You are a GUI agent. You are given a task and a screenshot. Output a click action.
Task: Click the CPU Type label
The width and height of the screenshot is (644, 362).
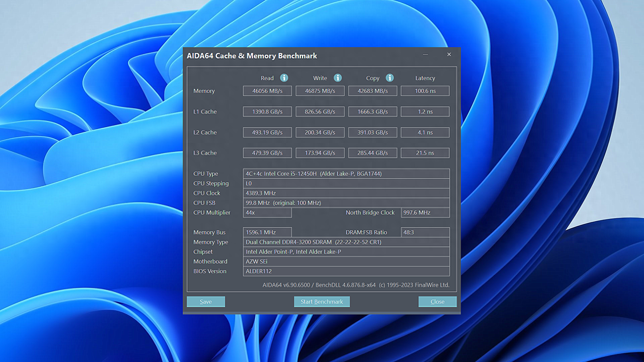(x=206, y=174)
